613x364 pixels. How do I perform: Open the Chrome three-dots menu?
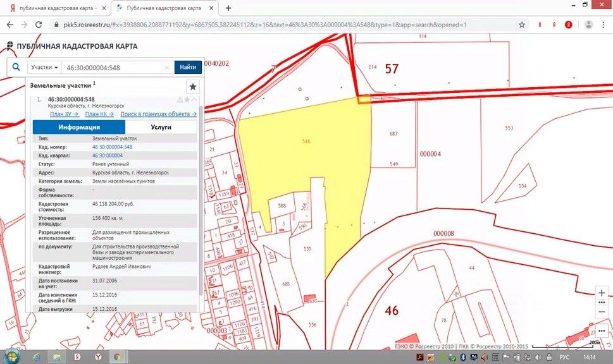click(x=604, y=25)
